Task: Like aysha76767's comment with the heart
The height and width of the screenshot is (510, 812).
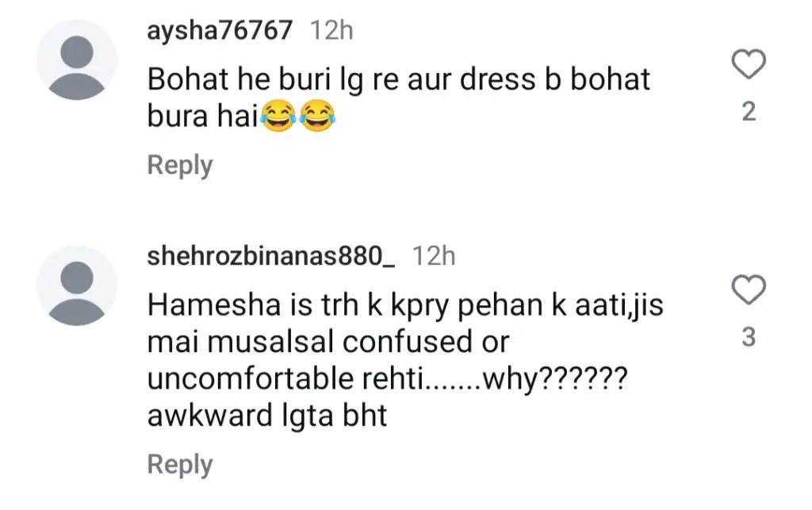Action: click(x=749, y=65)
